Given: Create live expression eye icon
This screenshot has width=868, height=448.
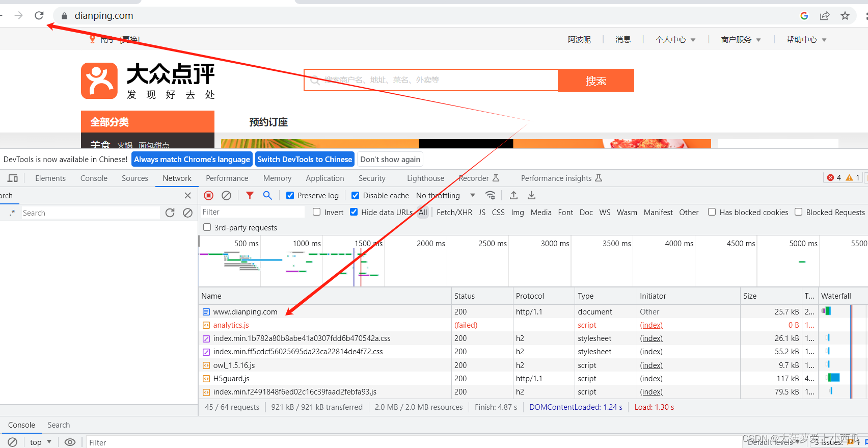Looking at the screenshot, I should pos(70,442).
